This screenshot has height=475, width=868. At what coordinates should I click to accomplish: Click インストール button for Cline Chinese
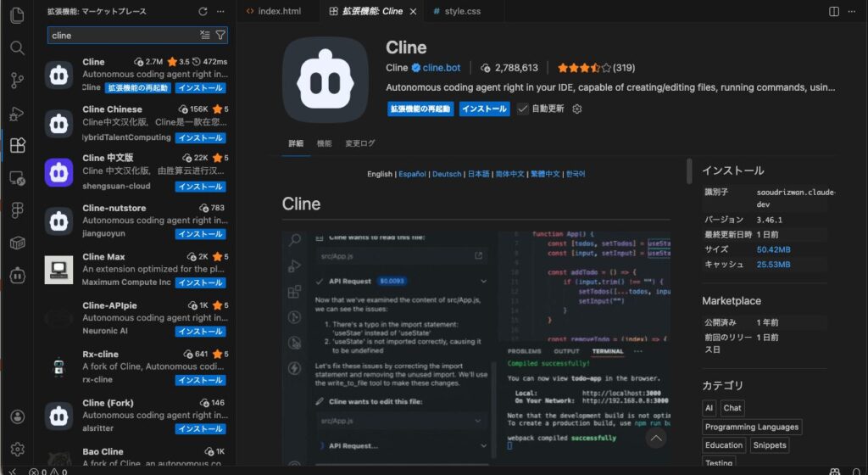coord(200,137)
